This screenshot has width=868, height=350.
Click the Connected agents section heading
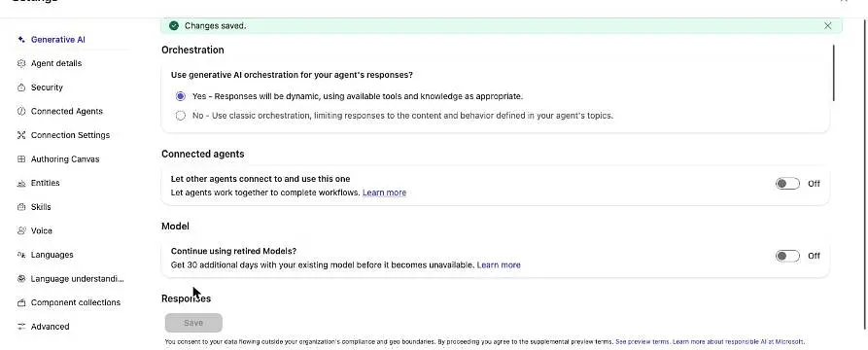pos(202,154)
